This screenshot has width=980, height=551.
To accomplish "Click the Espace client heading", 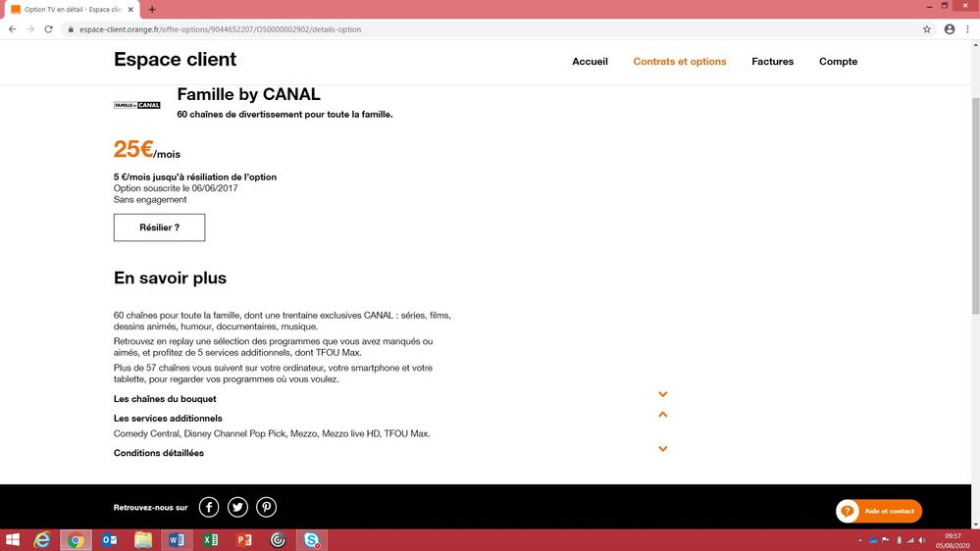I will (x=175, y=60).
